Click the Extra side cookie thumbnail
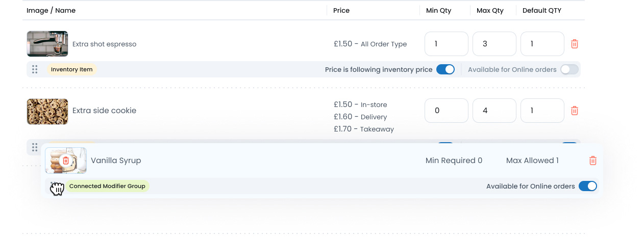644x239 pixels. 47,111
